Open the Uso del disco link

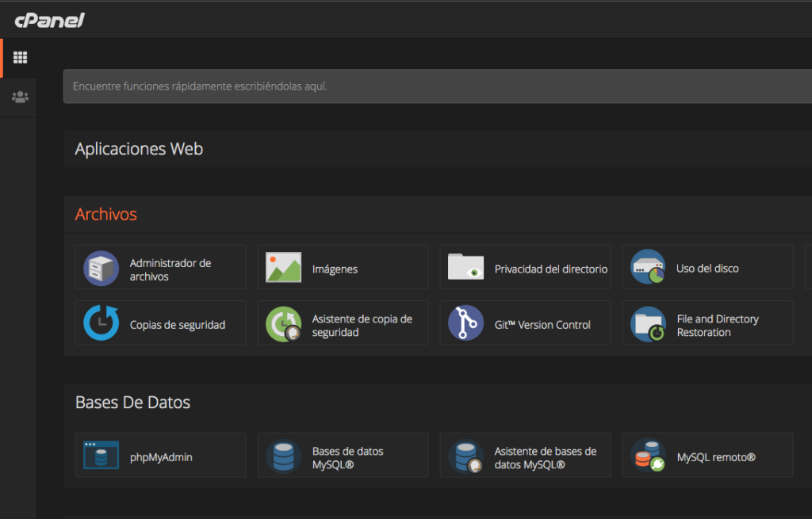click(707, 269)
